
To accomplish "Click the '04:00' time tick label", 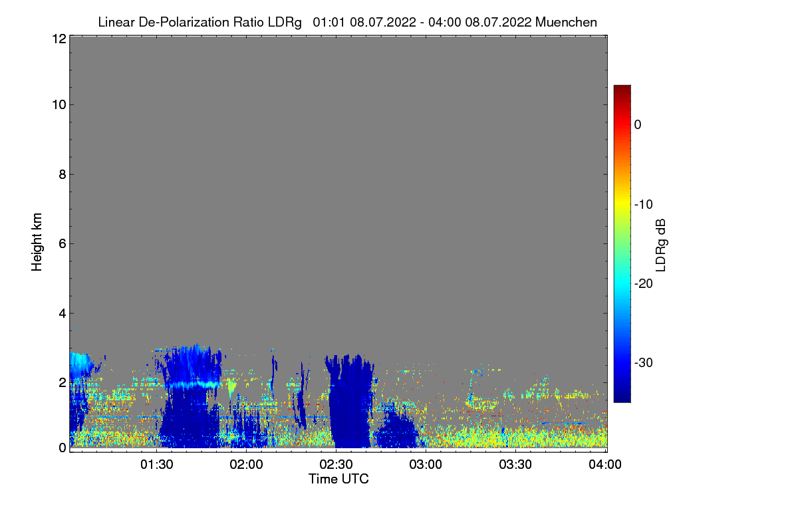I will (606, 465).
